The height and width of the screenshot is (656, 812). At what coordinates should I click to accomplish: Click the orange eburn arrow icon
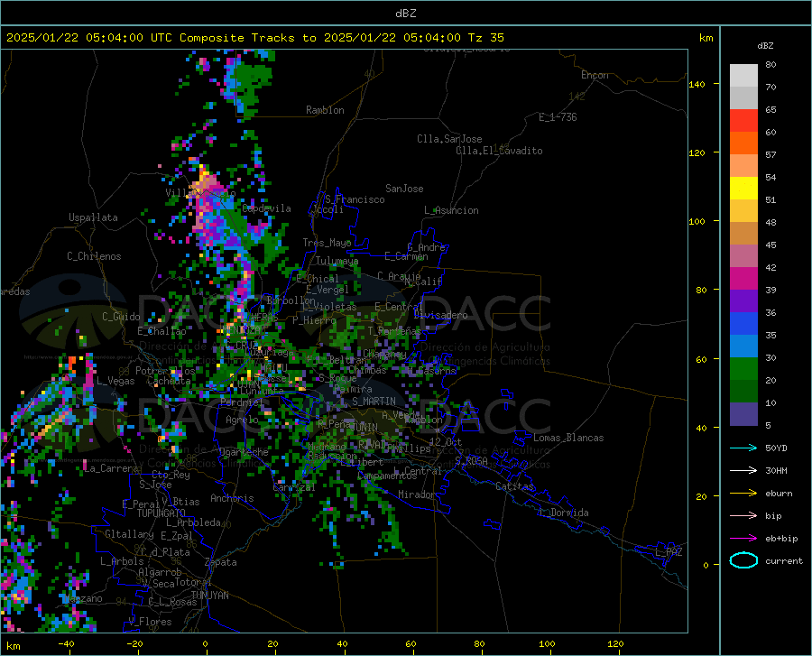743,494
